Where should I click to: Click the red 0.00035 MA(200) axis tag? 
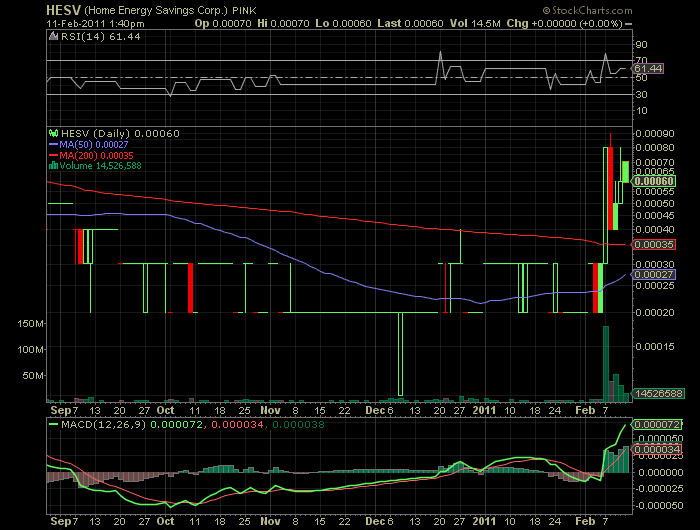pyautogui.click(x=654, y=244)
